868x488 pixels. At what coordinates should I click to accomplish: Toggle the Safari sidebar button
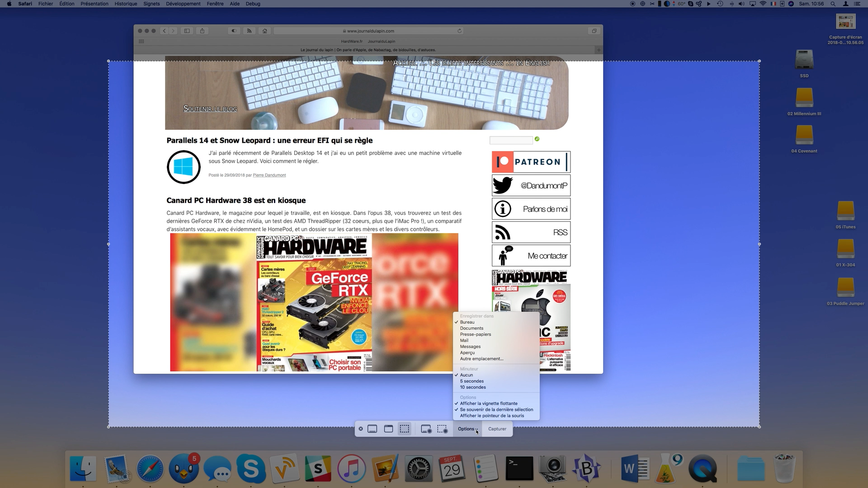(x=187, y=31)
